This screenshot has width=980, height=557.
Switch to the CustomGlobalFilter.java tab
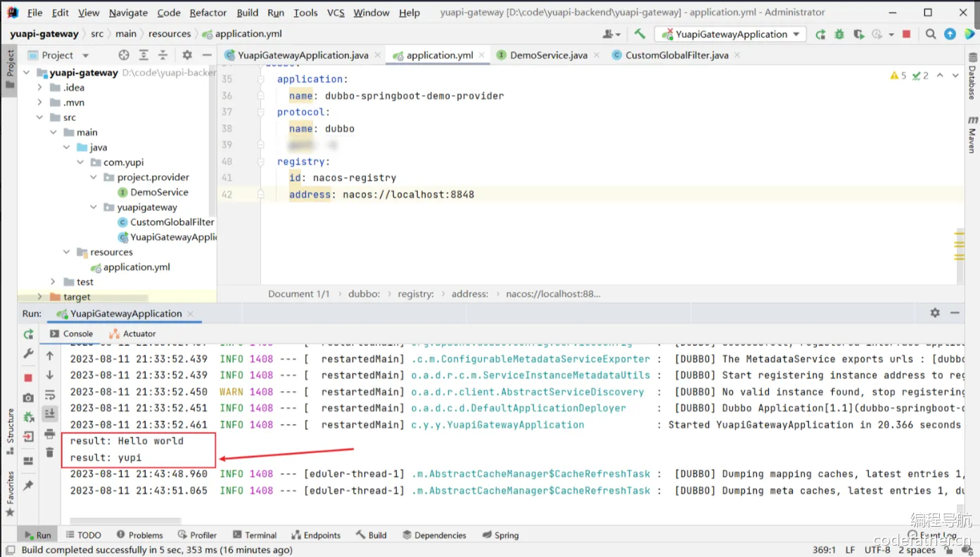[x=677, y=55]
